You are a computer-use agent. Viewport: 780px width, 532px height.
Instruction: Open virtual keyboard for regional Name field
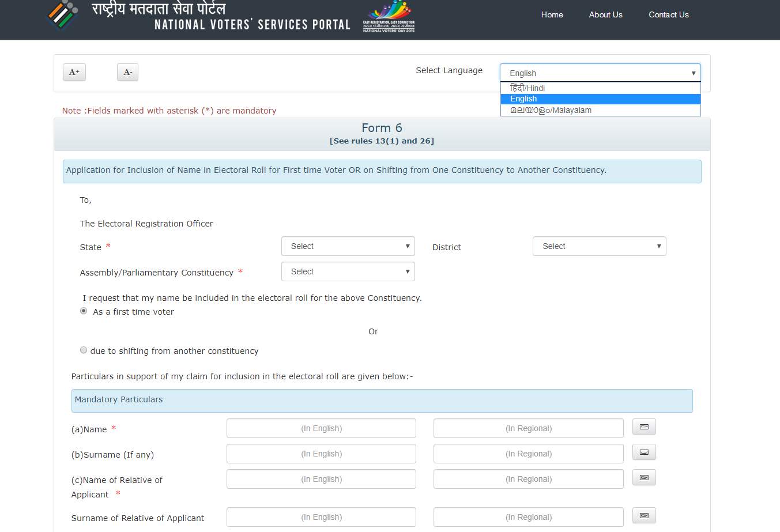click(643, 427)
